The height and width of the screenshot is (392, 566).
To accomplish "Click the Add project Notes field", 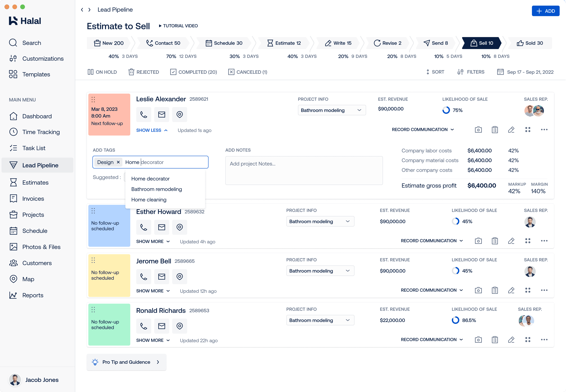I will point(304,170).
